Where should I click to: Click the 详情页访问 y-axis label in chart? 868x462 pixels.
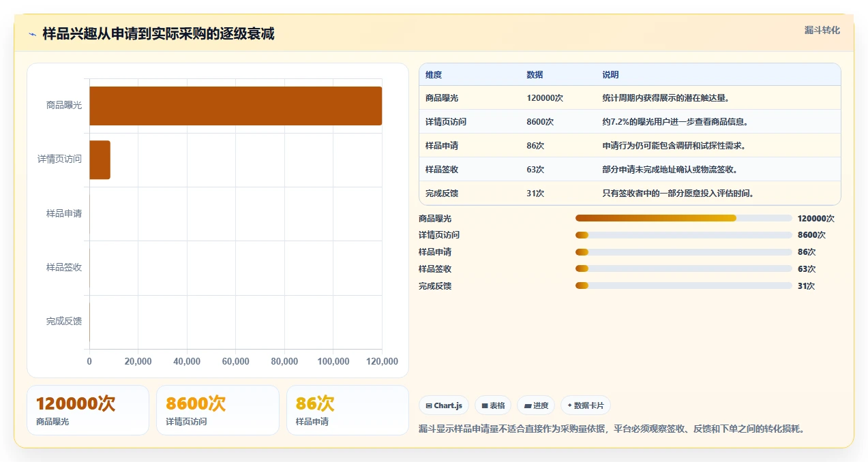[x=59, y=159]
